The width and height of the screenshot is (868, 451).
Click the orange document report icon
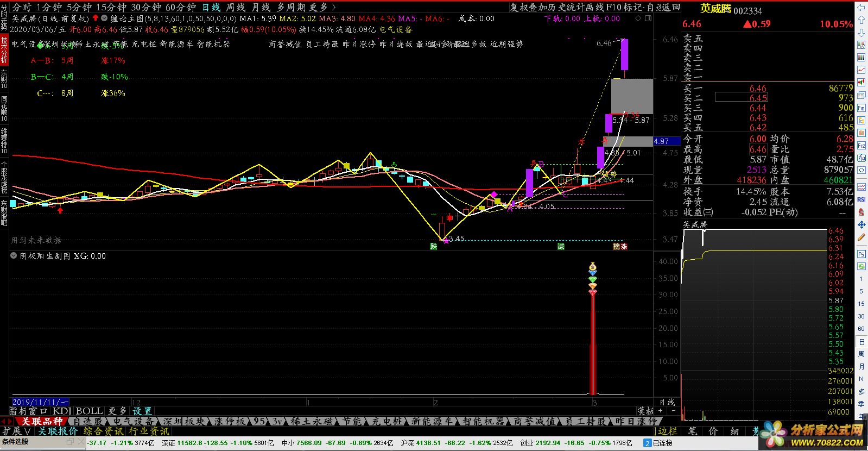click(x=861, y=133)
